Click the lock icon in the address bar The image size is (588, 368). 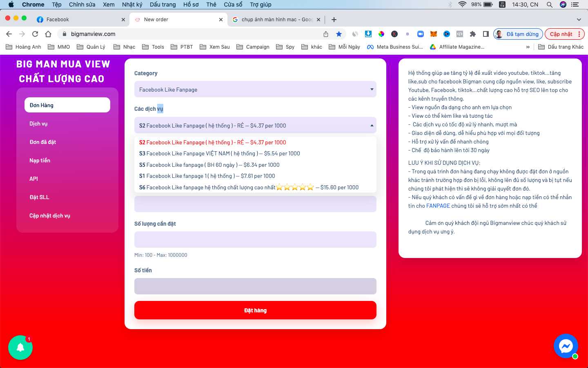[64, 34]
